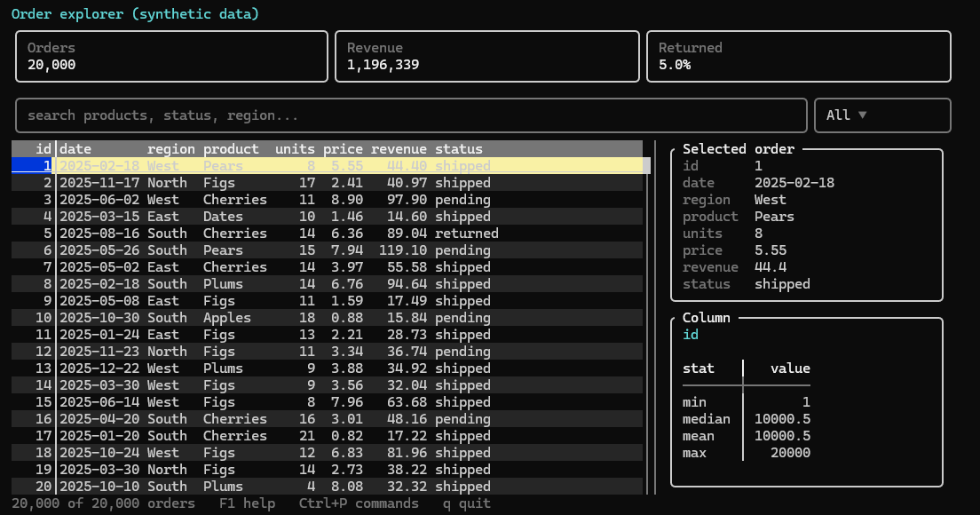The width and height of the screenshot is (980, 515).
Task: Click revenue 48.16 in order 16
Action: click(x=407, y=419)
